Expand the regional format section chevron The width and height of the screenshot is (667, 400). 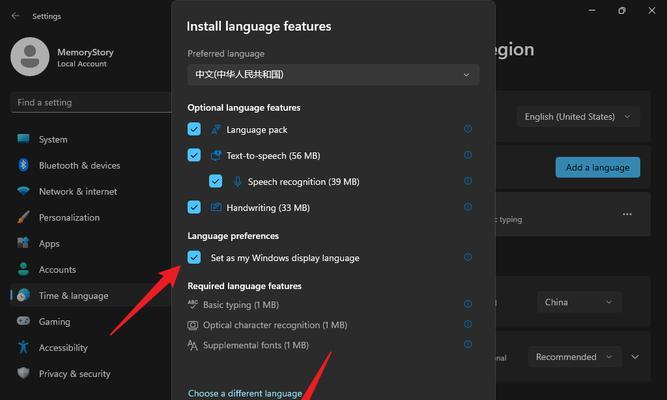[635, 357]
